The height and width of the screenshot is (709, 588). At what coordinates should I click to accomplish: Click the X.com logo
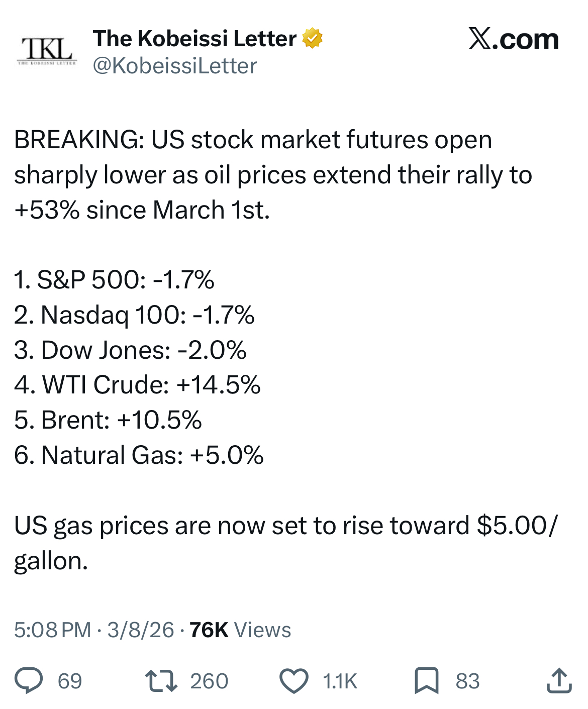[x=513, y=39]
